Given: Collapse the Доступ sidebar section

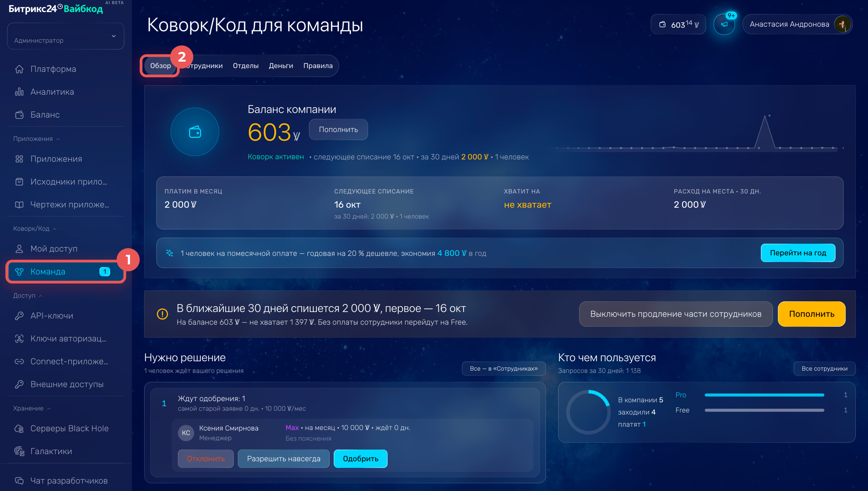Looking at the screenshot, I should (28, 296).
